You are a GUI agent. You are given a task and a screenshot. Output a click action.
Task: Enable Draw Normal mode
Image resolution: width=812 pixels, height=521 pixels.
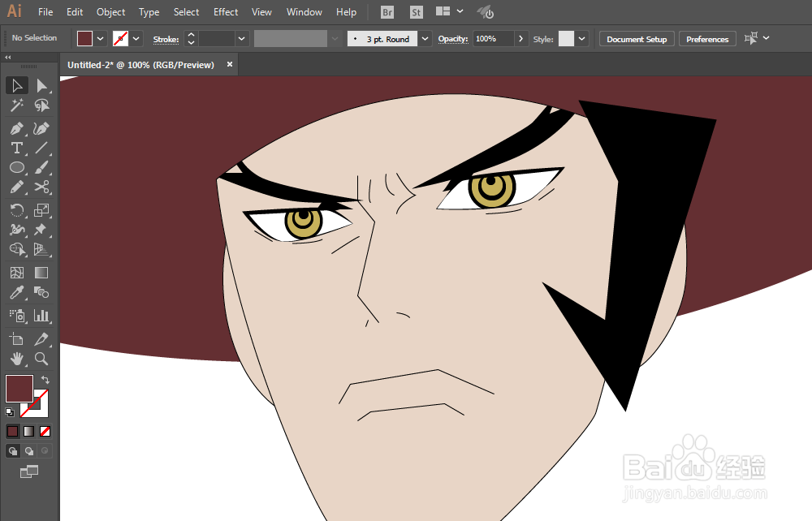(12, 451)
